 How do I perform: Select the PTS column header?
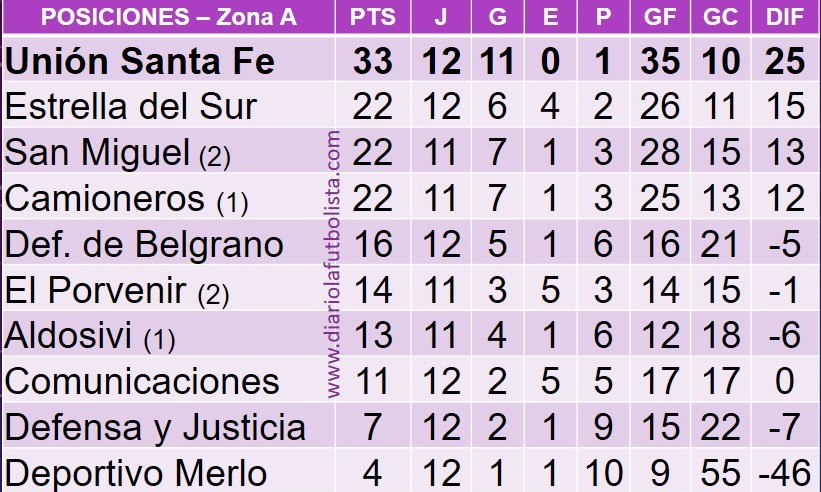tap(373, 17)
